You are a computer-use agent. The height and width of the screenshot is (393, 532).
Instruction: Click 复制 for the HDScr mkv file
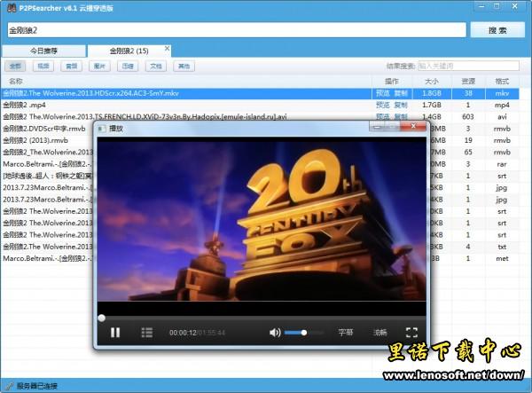(401, 93)
